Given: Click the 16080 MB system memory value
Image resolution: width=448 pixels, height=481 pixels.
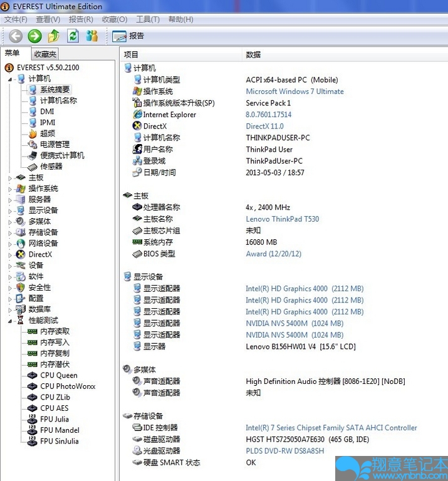Looking at the screenshot, I should tap(261, 242).
